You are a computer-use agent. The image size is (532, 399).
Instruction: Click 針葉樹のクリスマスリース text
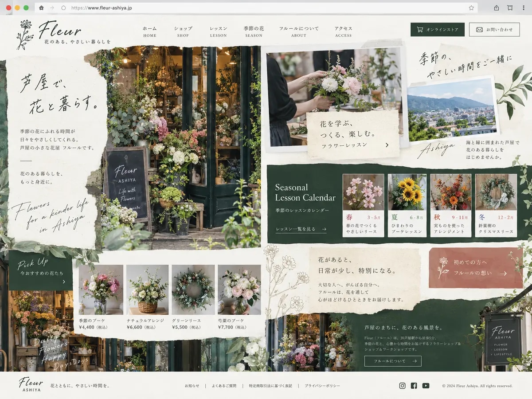coord(495,229)
